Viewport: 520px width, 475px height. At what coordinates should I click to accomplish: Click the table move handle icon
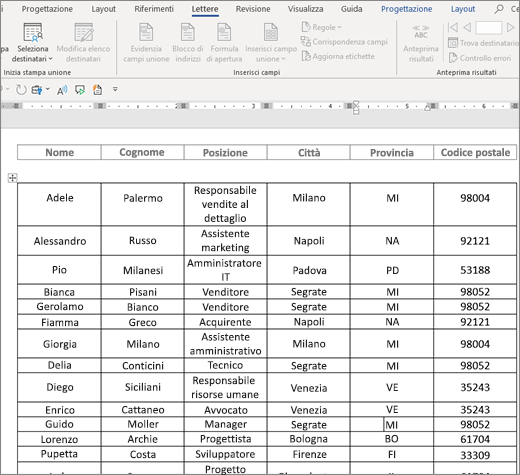[12, 178]
